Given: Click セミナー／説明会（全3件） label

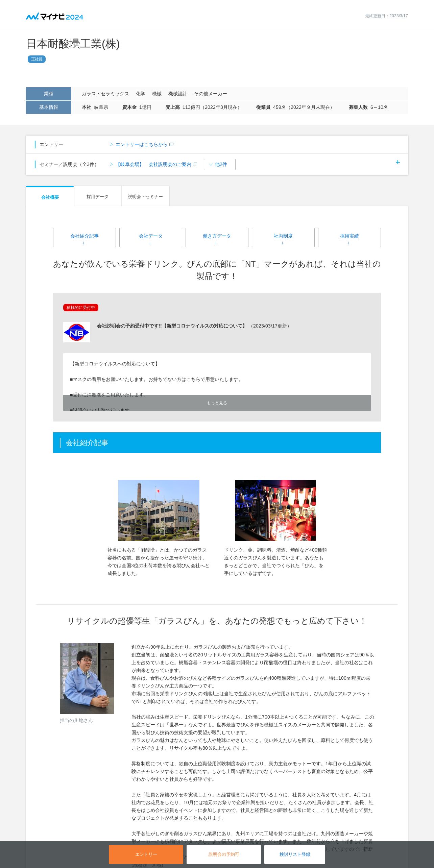Looking at the screenshot, I should click(69, 164).
